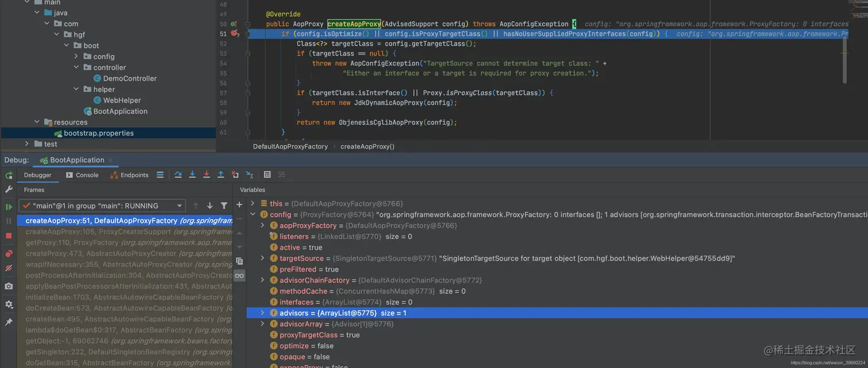Expand the test folder
The height and width of the screenshot is (368, 868).
tap(26, 144)
